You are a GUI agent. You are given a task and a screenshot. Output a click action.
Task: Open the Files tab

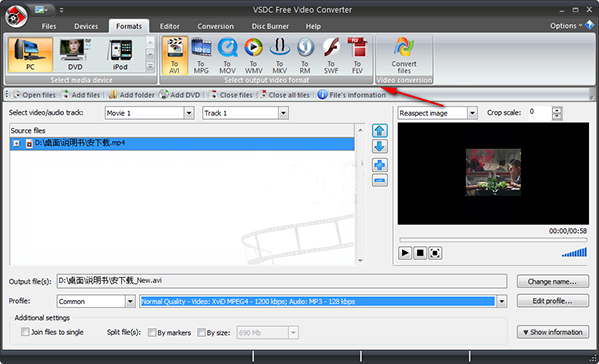[49, 26]
